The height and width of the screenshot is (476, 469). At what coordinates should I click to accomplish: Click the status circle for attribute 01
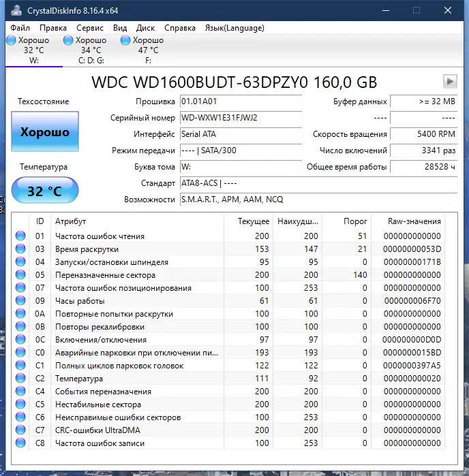pos(20,236)
